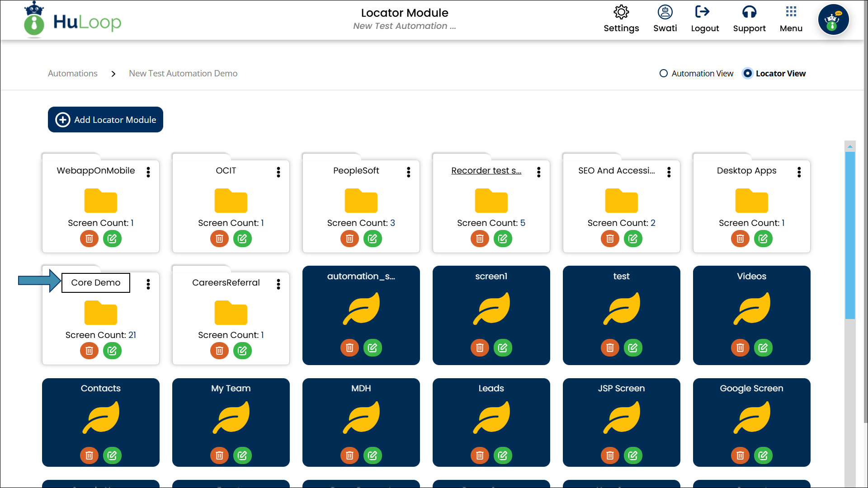Open the chatbot assistant avatar
This screenshot has width=868, height=488.
[833, 20]
